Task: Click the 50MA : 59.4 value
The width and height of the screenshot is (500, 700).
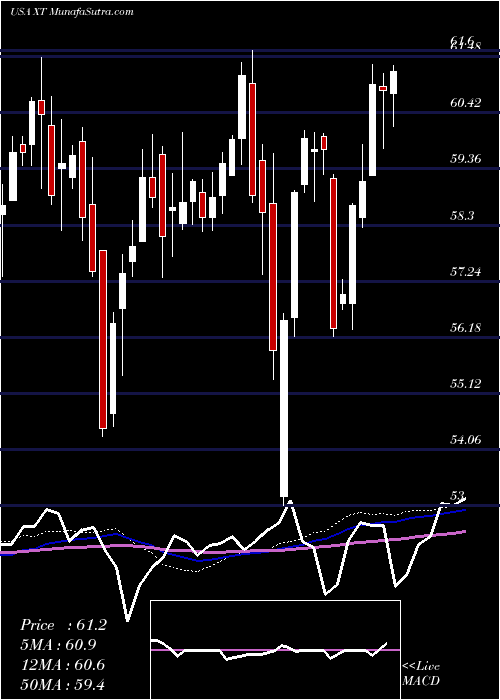Action: tap(62, 684)
